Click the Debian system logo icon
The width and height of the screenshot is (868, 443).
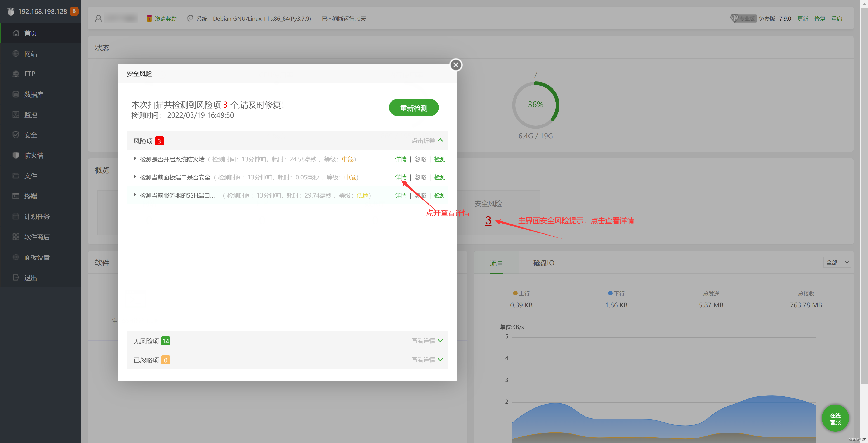[190, 18]
